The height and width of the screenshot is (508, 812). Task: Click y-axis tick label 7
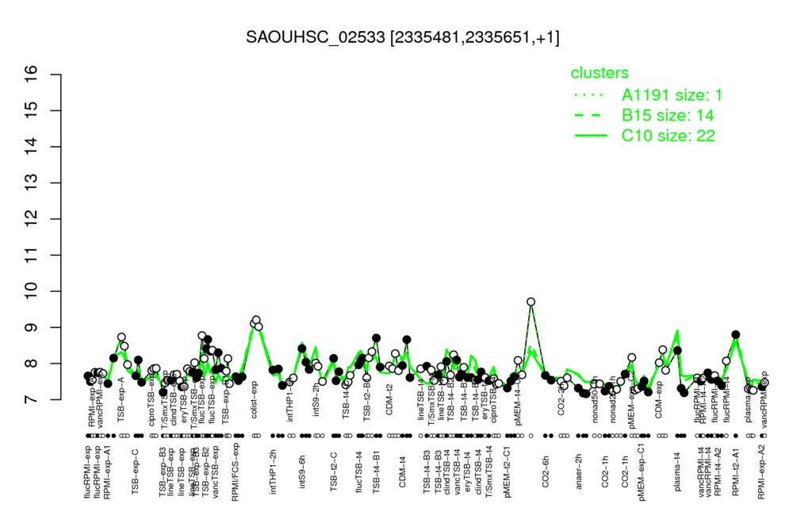(32, 400)
